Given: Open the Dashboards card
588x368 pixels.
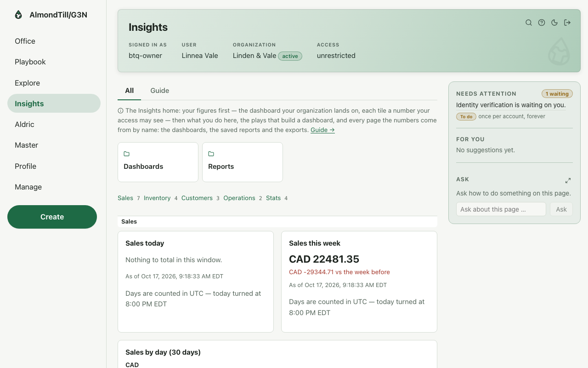Looking at the screenshot, I should [158, 162].
